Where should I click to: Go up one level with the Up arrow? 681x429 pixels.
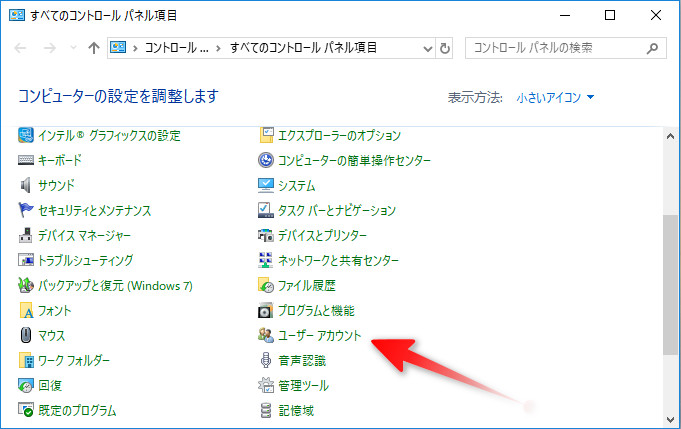click(94, 48)
